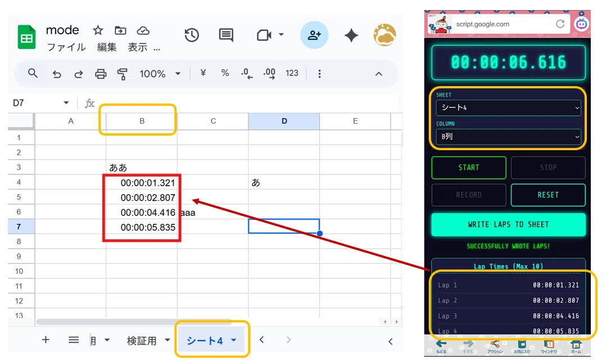Screen dimensions: 606x364
Task: Open the ファイル menu
Action: click(x=66, y=47)
